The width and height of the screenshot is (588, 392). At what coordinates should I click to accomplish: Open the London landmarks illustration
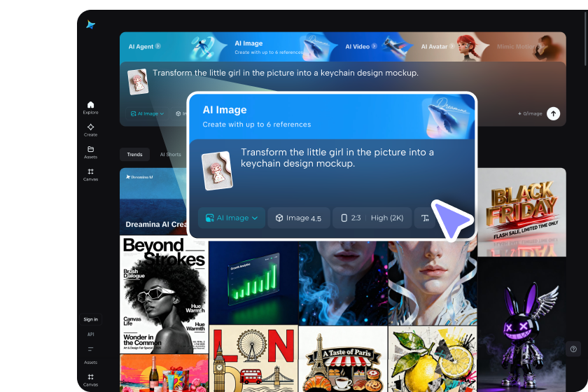click(253, 359)
